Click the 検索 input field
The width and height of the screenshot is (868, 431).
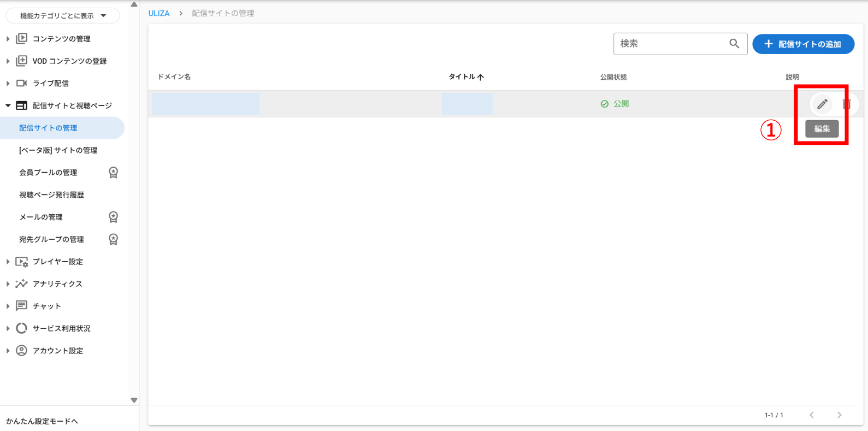tap(671, 44)
